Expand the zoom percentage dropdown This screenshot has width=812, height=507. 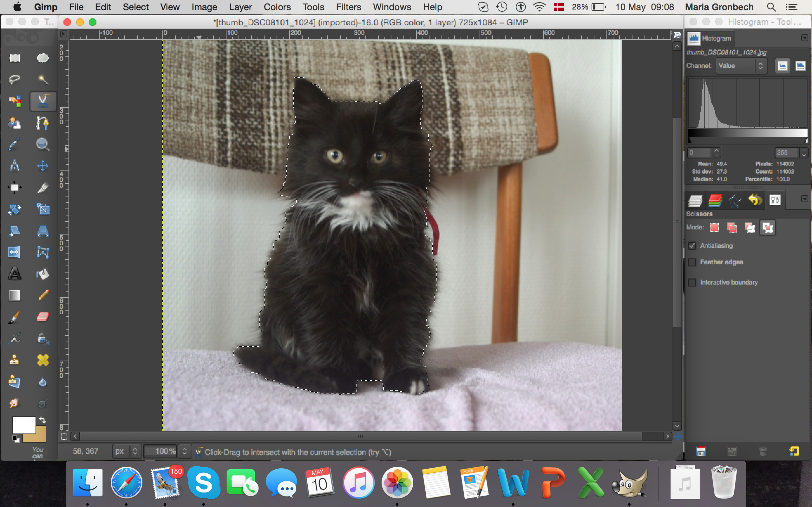pyautogui.click(x=185, y=451)
